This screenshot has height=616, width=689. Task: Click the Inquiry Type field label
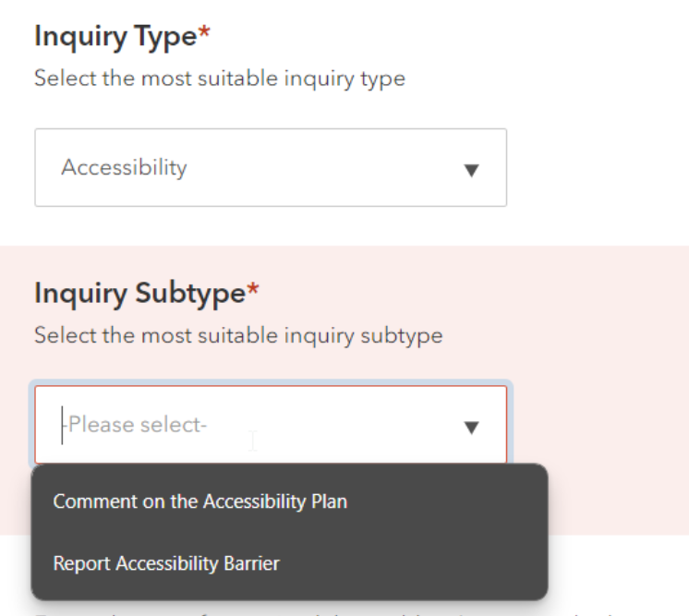pos(115,37)
